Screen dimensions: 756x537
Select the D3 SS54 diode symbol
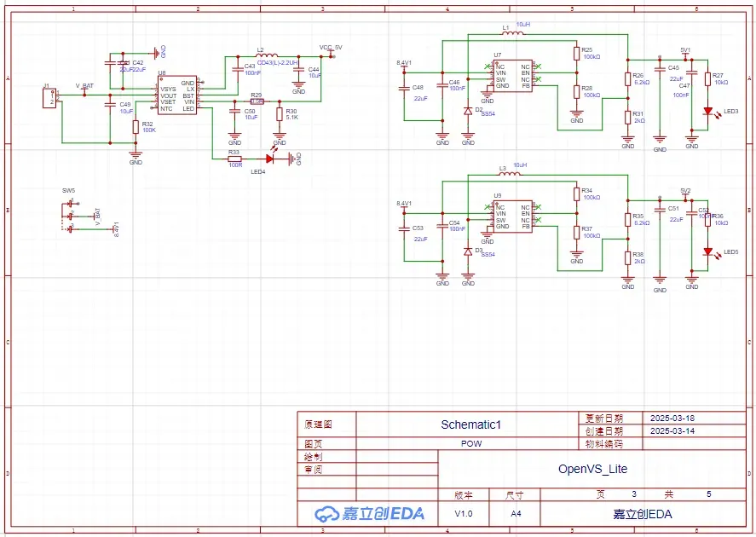pyautogui.click(x=467, y=251)
